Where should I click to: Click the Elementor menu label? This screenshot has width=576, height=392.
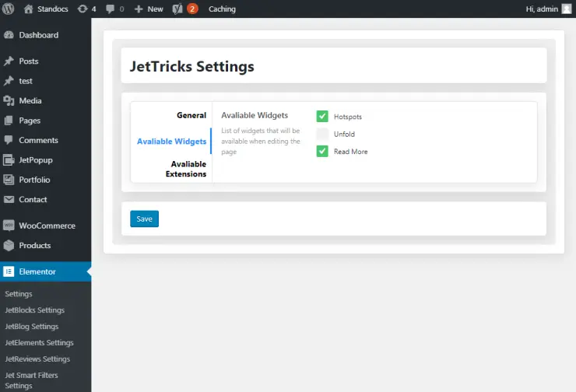37,271
